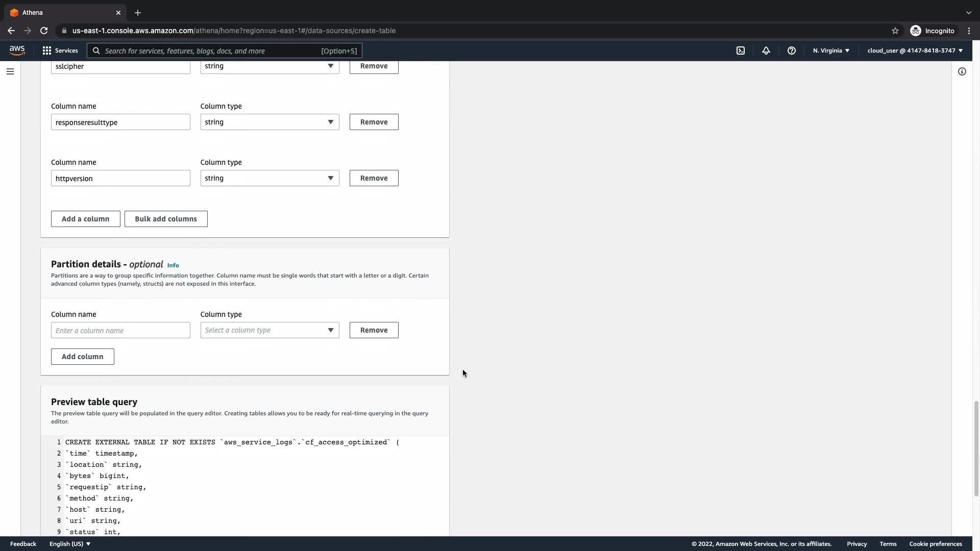Click the AWS support help icon

coord(792,51)
